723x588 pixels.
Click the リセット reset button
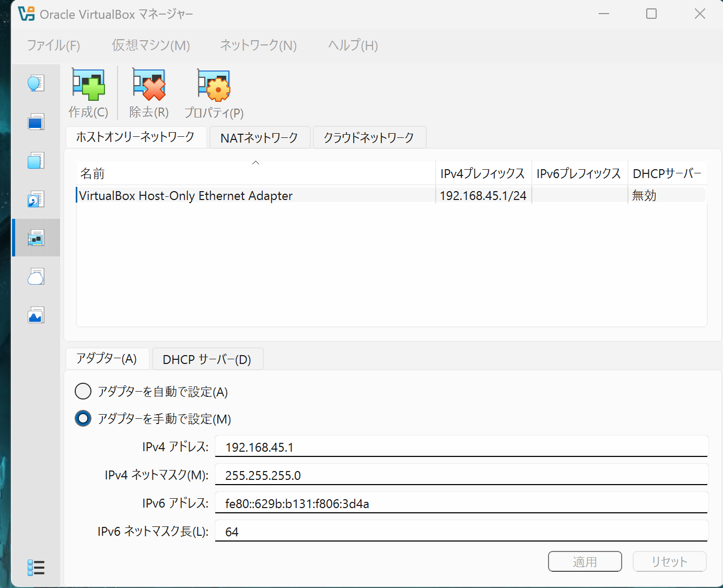670,561
